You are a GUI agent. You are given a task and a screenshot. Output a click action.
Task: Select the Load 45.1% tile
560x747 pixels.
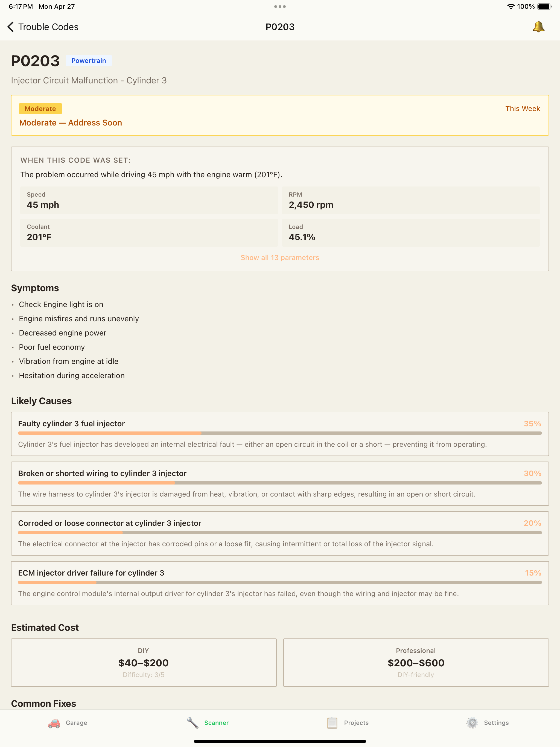click(411, 233)
